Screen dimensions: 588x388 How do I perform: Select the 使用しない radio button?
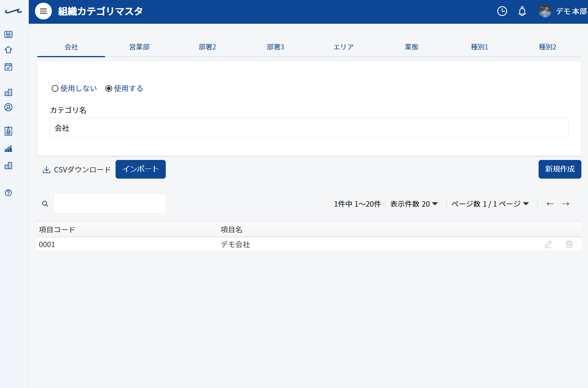pos(55,88)
